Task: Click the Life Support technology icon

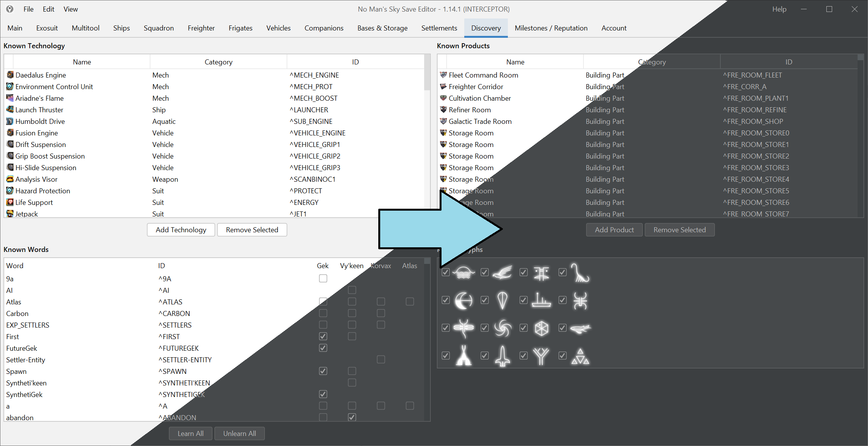Action: coord(10,202)
